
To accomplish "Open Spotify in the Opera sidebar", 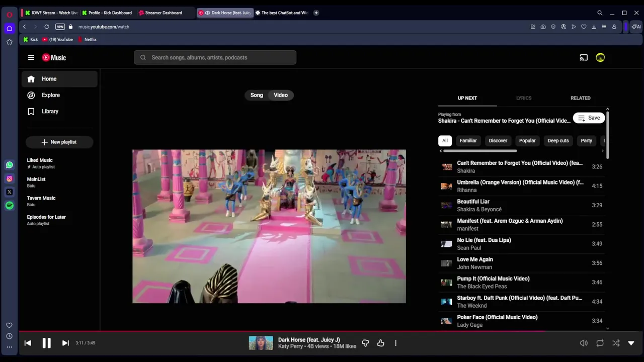I will point(10,206).
